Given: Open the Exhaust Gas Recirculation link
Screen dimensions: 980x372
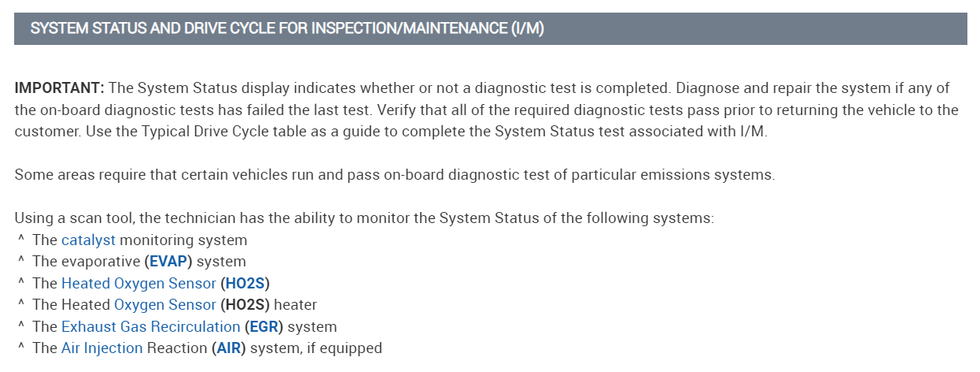Looking at the screenshot, I should (150, 326).
